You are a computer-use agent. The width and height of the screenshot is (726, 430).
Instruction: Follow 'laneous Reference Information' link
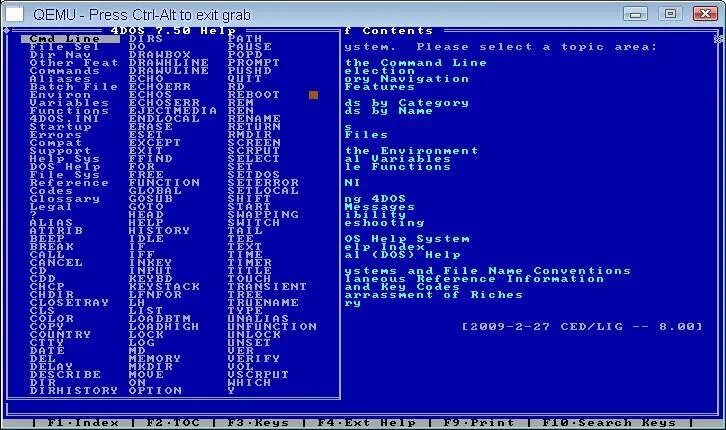474,279
